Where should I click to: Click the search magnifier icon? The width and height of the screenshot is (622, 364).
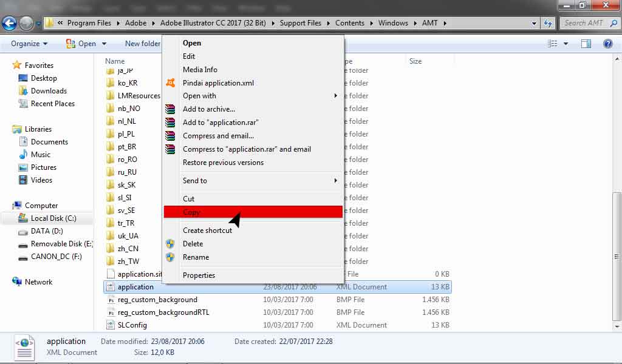pos(613,23)
